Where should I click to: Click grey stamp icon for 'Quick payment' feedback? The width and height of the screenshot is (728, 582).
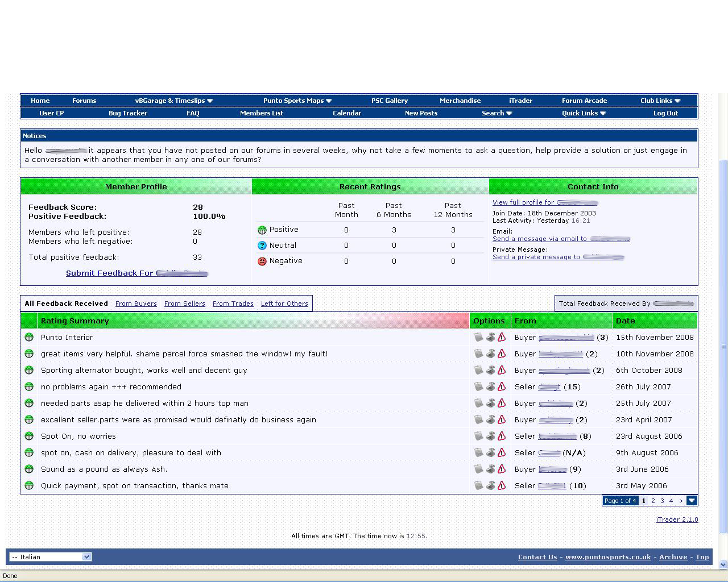tap(490, 485)
